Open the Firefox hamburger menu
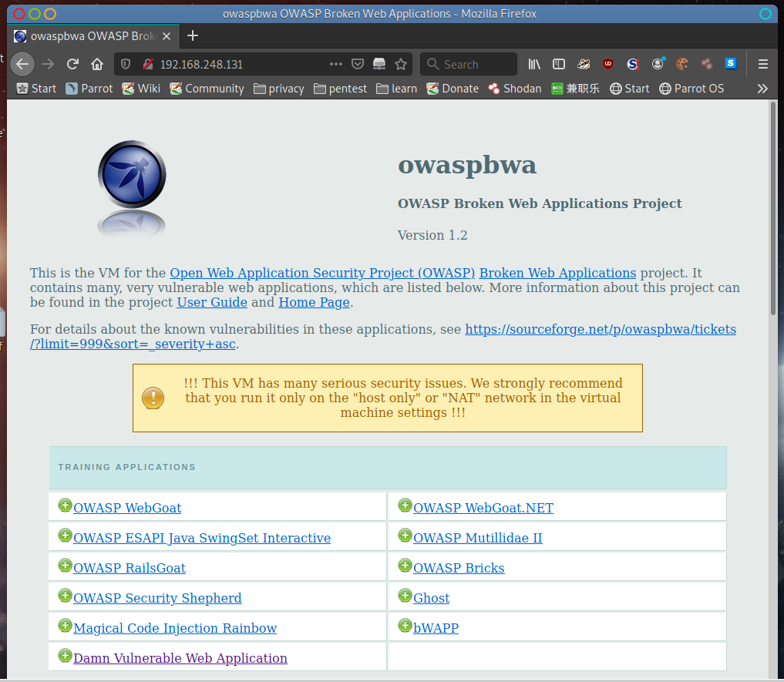The width and height of the screenshot is (784, 682). click(763, 64)
